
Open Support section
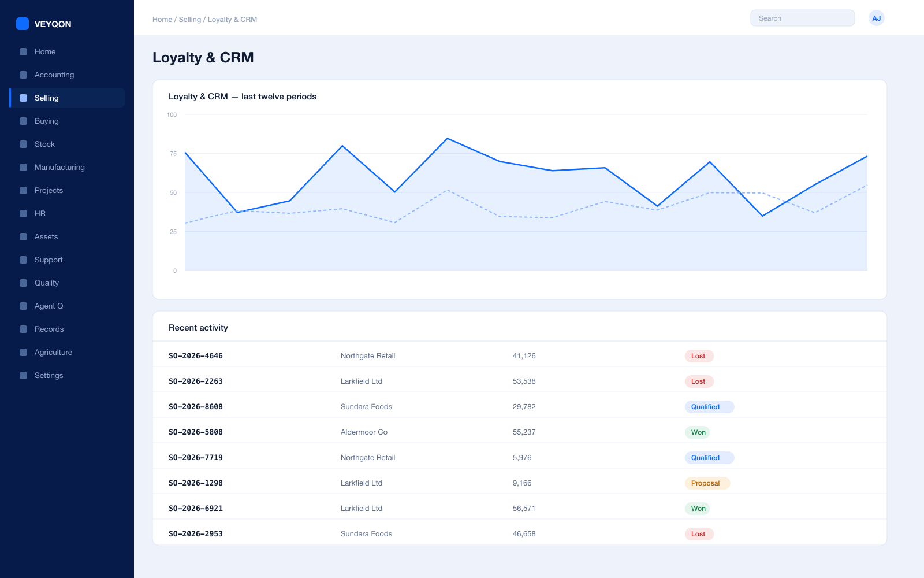coord(67,260)
